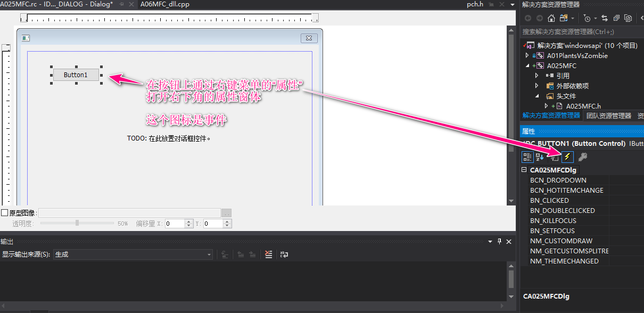The image size is (644, 313).
Task: Open Output window position dropdown arrow
Action: tap(490, 241)
